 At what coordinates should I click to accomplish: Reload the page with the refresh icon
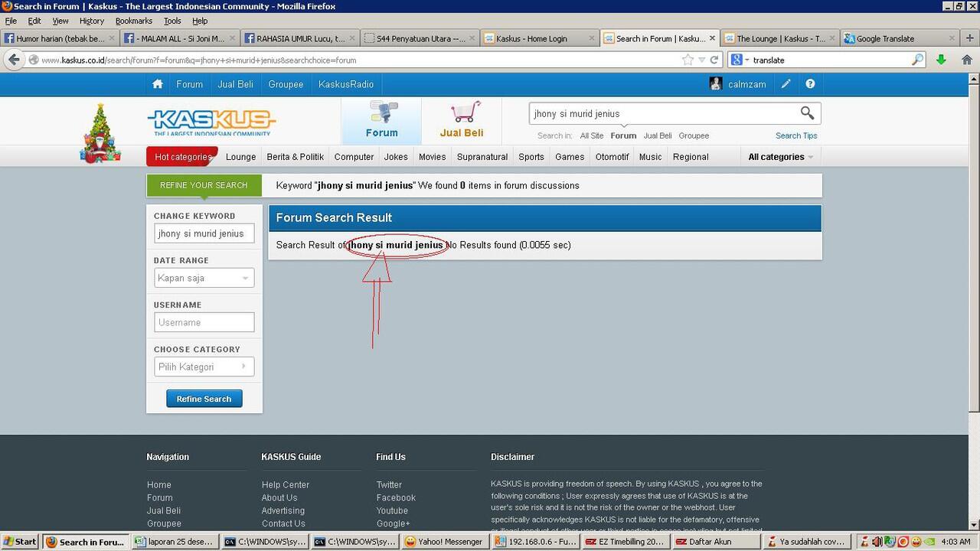point(714,60)
